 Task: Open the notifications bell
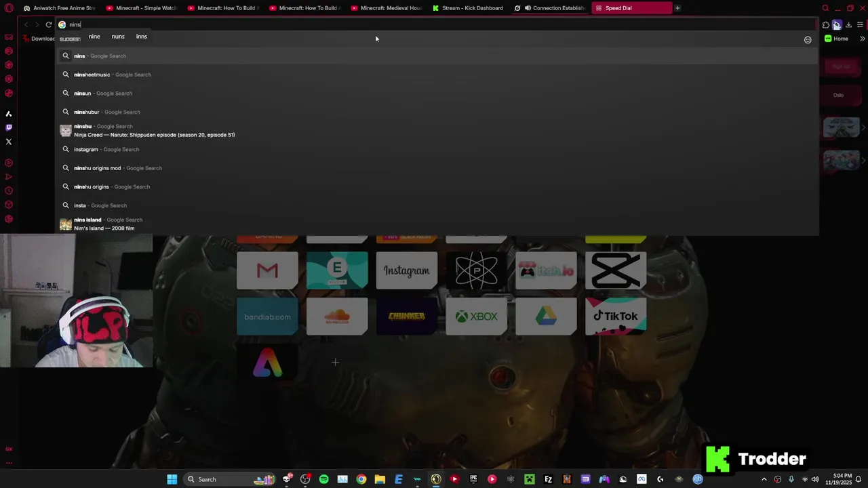point(859,479)
